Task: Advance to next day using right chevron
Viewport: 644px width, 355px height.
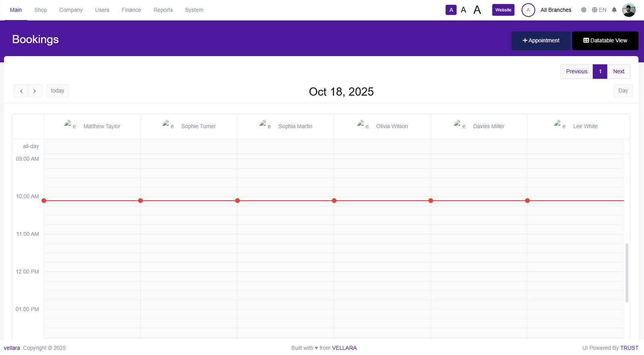Action: point(35,91)
